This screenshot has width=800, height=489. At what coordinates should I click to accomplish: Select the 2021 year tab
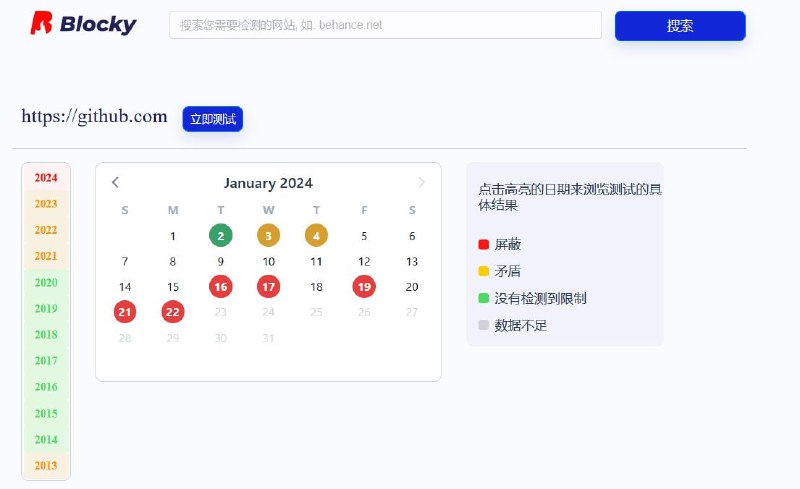click(x=46, y=256)
